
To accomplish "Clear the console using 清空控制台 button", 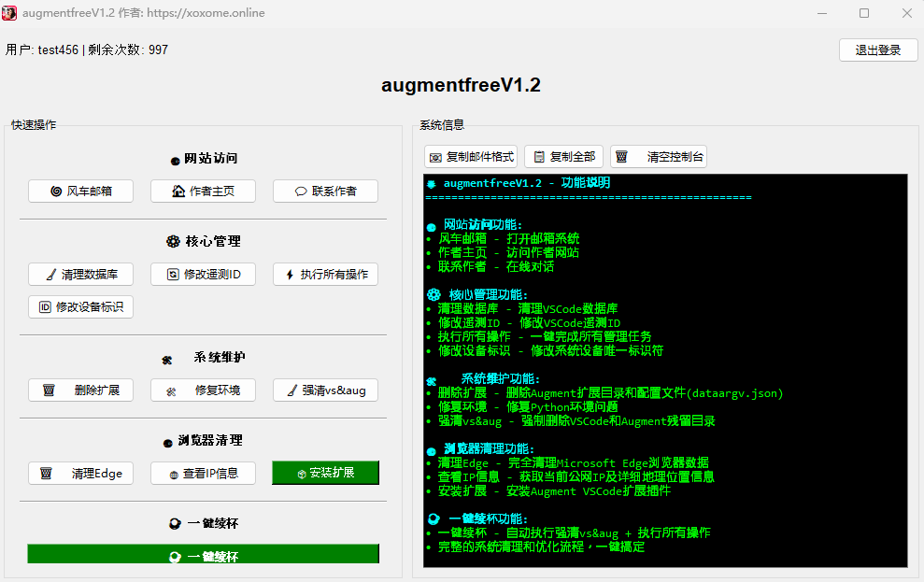I will (659, 157).
